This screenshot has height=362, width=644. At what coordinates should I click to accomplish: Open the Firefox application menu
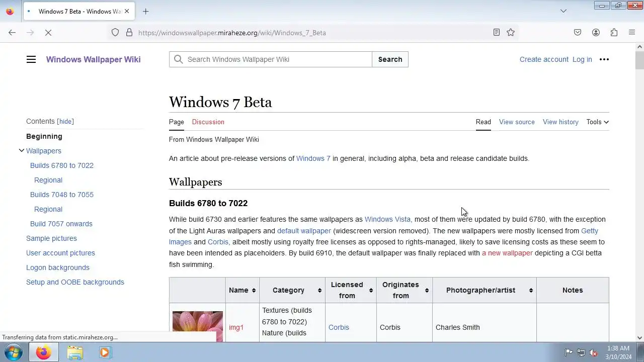632,33
